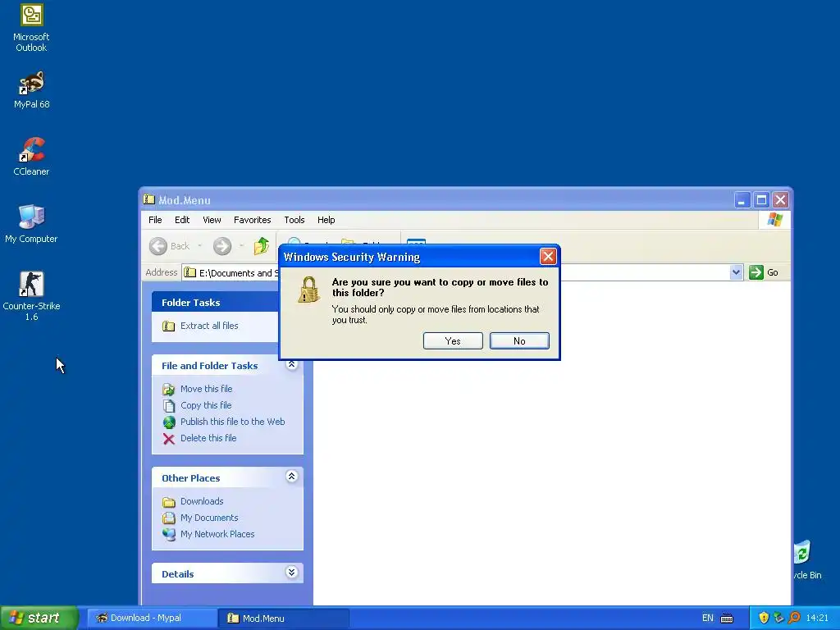This screenshot has width=840, height=630.
Task: Click the Forward arrow toolbar icon
Action: coord(221,246)
